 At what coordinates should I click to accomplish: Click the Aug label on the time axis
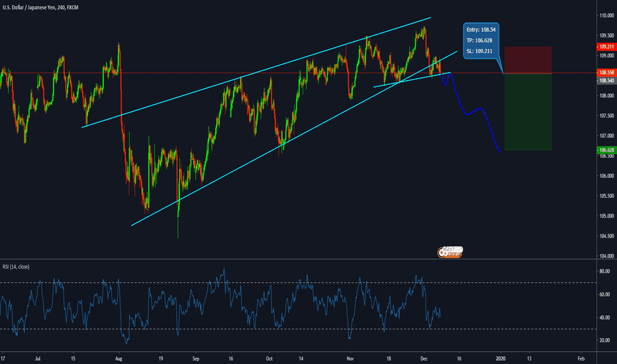click(x=120, y=357)
